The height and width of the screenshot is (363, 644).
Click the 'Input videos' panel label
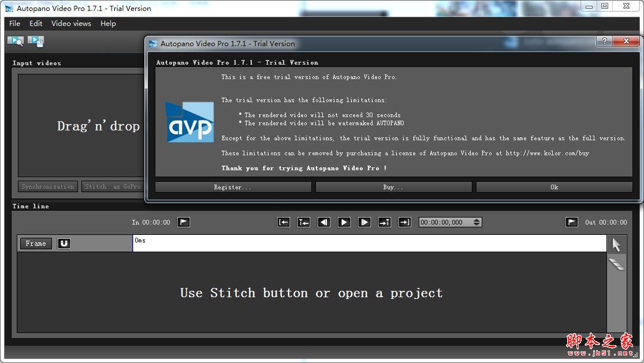[36, 63]
